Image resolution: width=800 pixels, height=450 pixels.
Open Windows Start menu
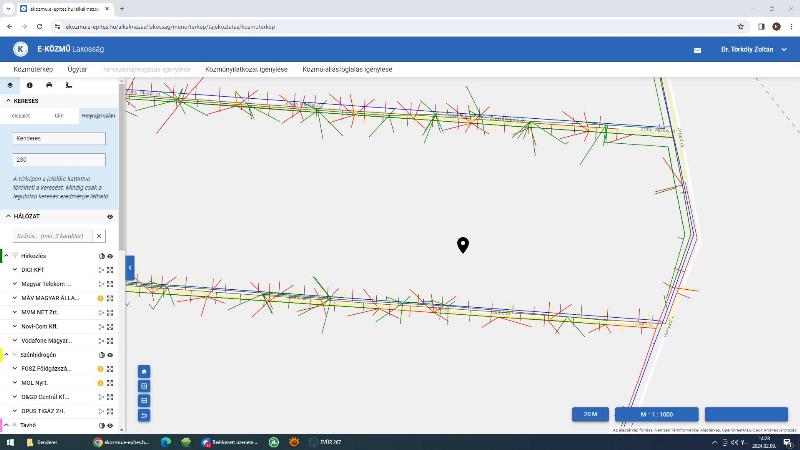point(10,442)
